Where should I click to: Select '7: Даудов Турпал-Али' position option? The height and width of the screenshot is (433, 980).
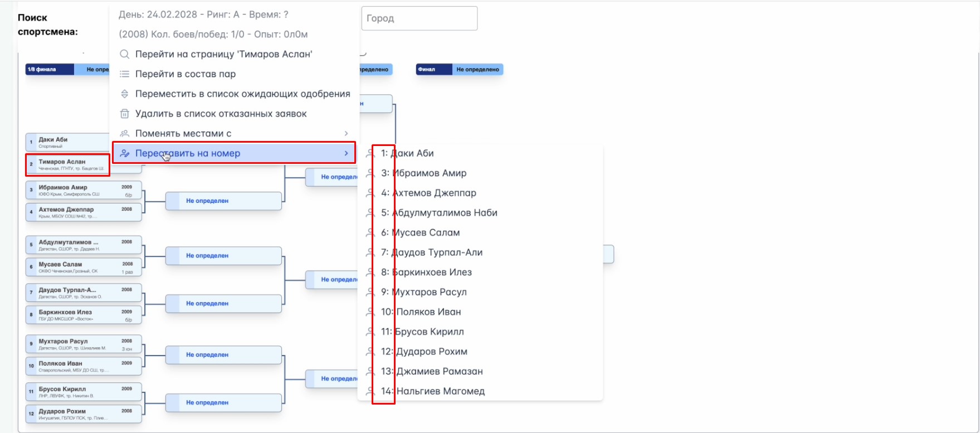[x=432, y=252]
